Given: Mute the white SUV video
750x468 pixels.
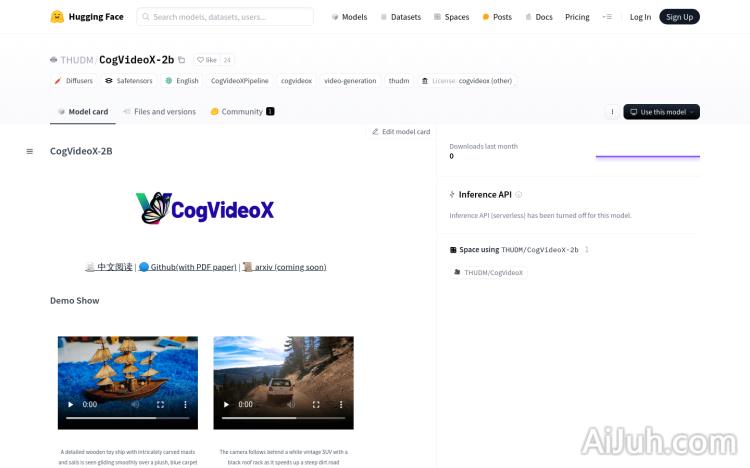Looking at the screenshot, I should [291, 404].
